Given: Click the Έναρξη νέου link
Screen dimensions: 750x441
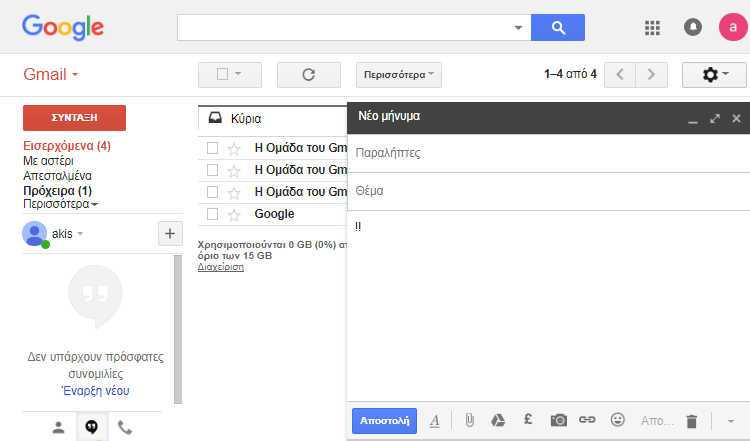Looking at the screenshot, I should (x=96, y=391).
